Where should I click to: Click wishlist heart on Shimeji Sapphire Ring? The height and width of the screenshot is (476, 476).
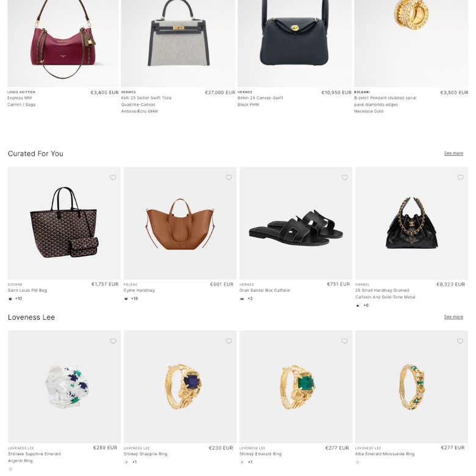[229, 341]
